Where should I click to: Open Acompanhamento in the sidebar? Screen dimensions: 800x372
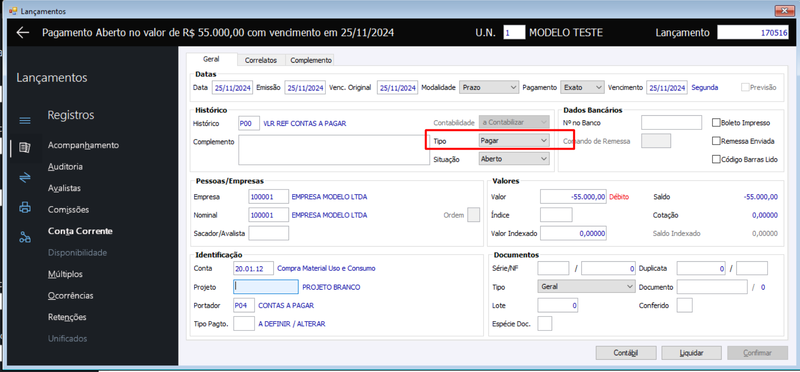tap(83, 145)
